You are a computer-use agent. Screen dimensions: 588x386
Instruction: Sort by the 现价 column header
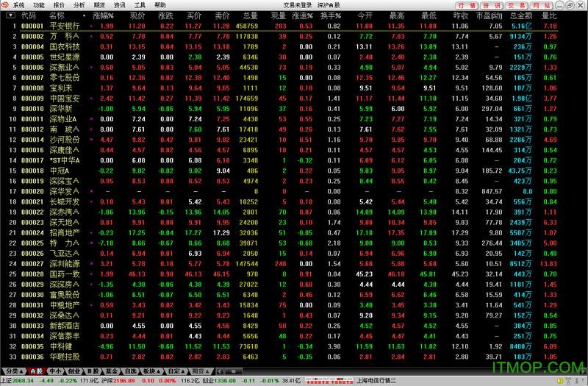137,15
